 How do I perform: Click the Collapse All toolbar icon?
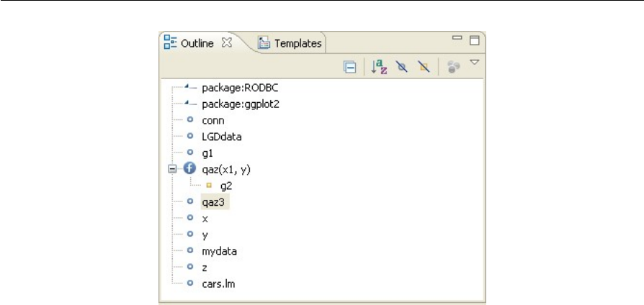(349, 67)
